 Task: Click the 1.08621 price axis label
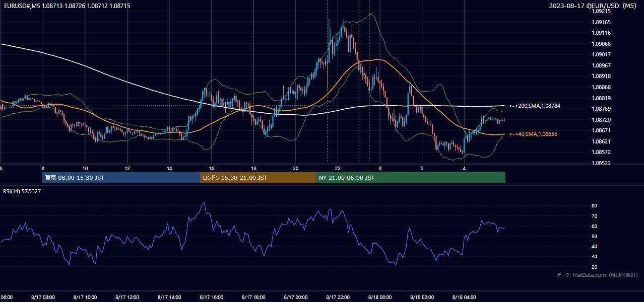point(601,141)
